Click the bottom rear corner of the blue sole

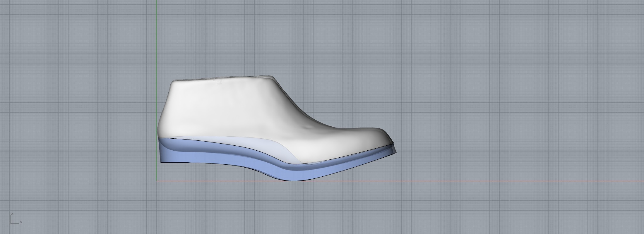click(161, 162)
